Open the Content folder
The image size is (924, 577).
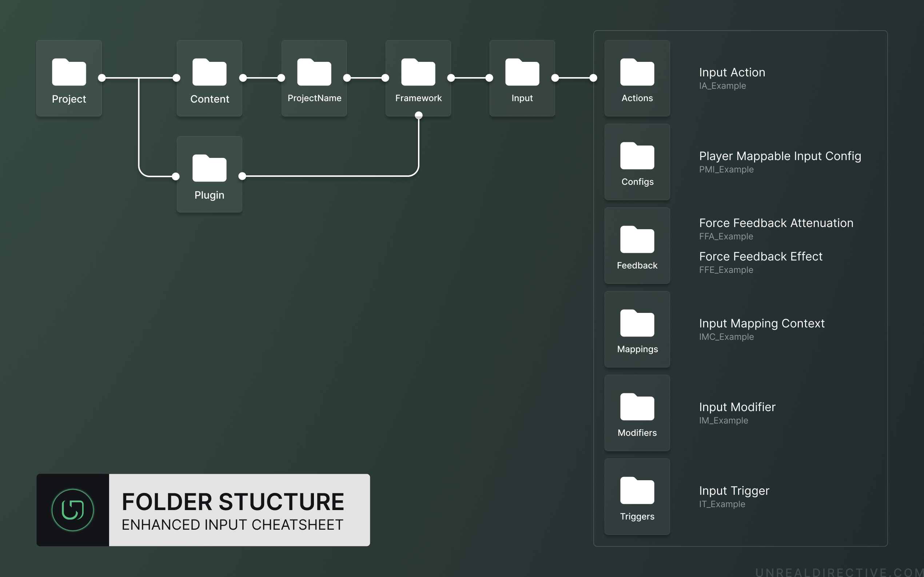pos(209,72)
